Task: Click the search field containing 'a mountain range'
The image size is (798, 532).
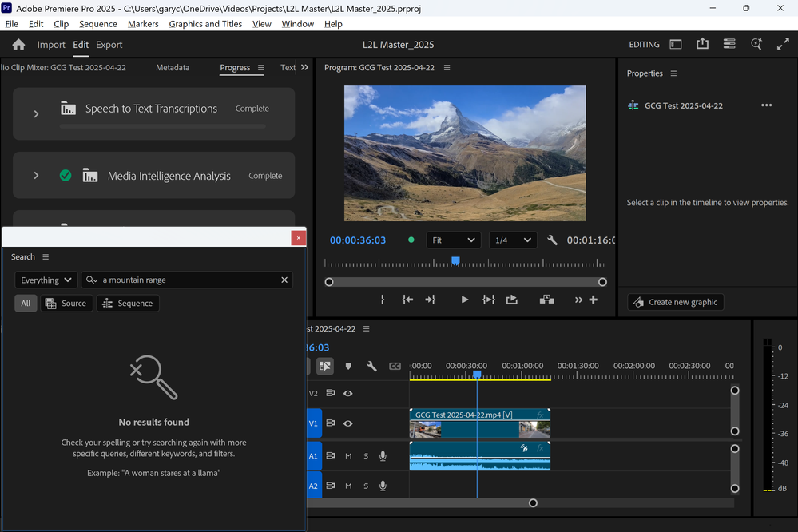Action: click(187, 280)
